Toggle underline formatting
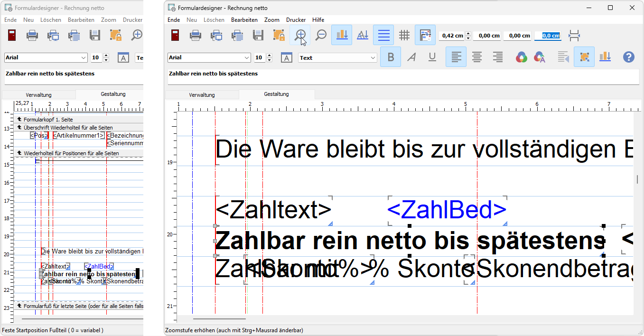The image size is (644, 336). coord(432,57)
